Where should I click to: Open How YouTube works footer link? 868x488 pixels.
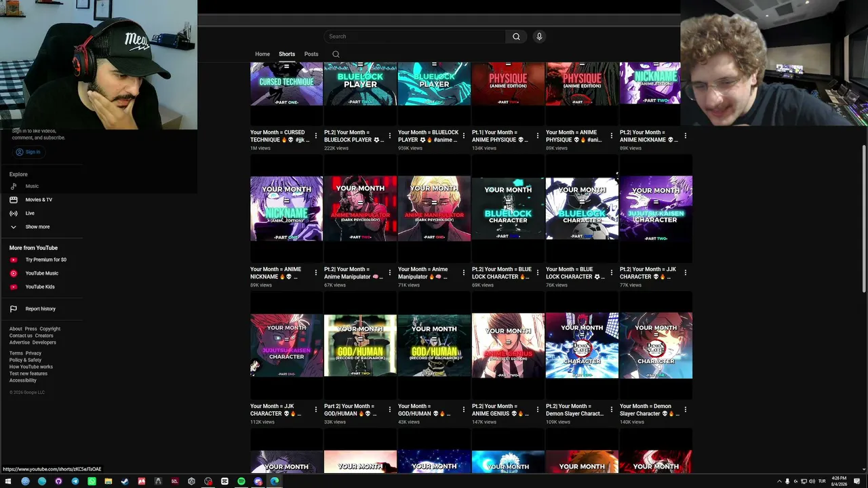pos(31,367)
